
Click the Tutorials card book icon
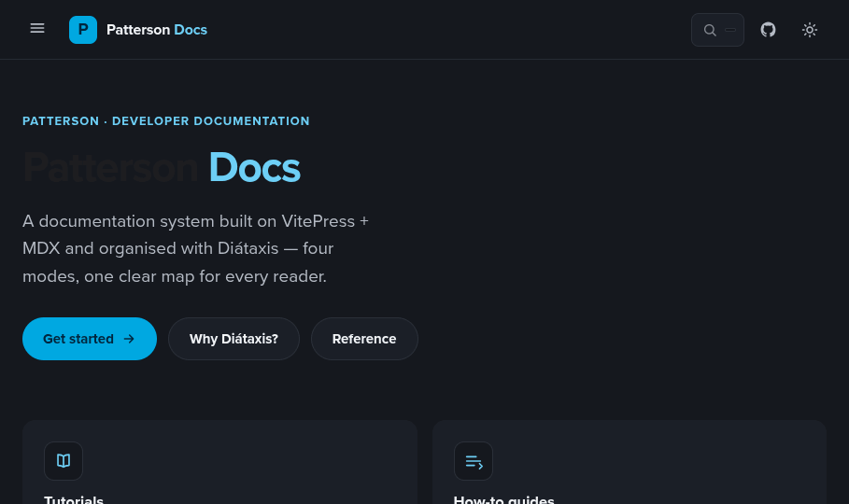click(64, 461)
